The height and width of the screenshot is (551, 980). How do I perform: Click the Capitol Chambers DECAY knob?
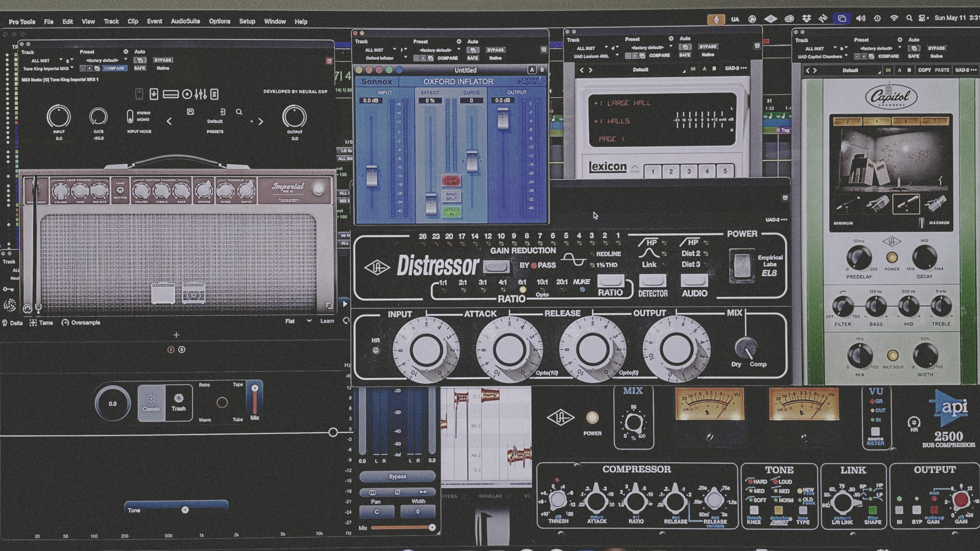click(x=925, y=257)
